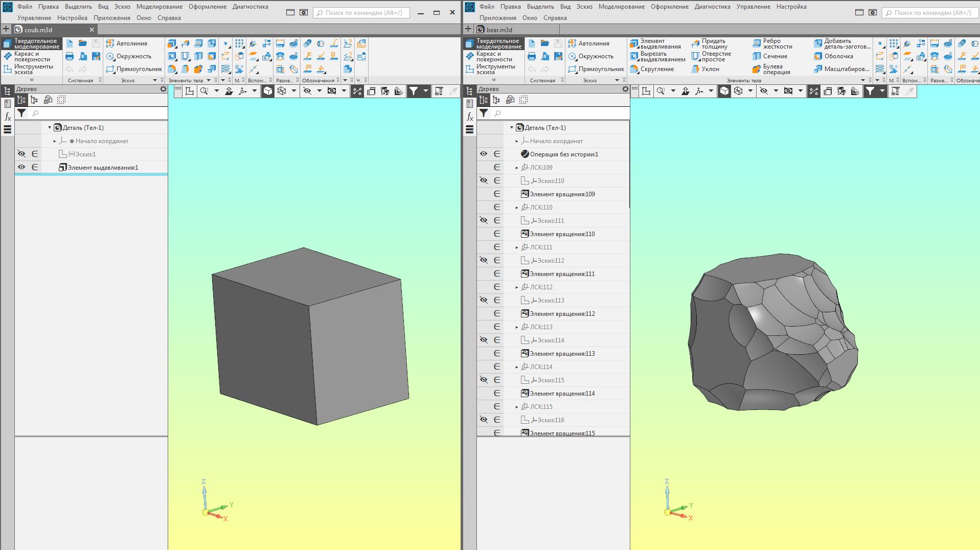Click Автолиния icon in coub.m3d sketch panel
980x550 pixels.
[x=110, y=43]
